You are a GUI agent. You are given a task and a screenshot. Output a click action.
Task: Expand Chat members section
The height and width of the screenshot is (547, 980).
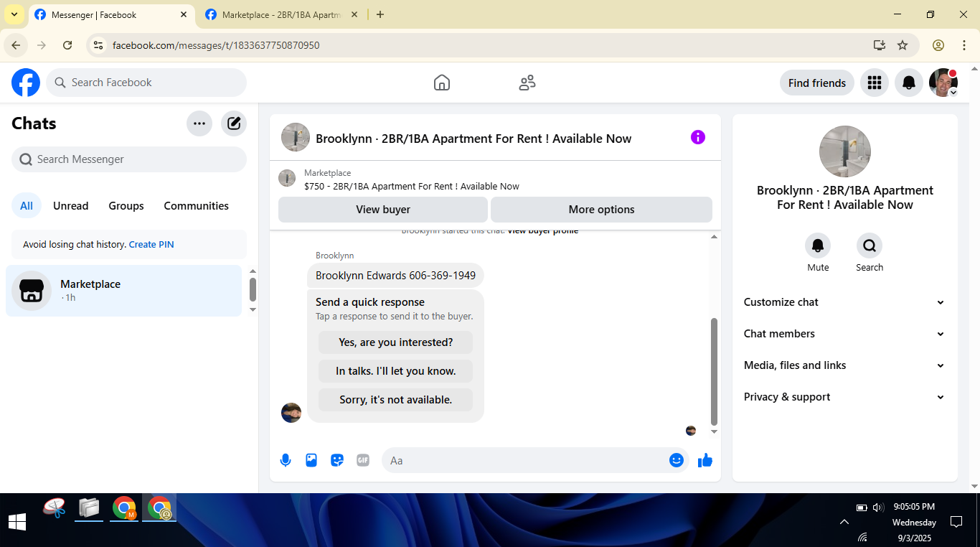coord(845,334)
